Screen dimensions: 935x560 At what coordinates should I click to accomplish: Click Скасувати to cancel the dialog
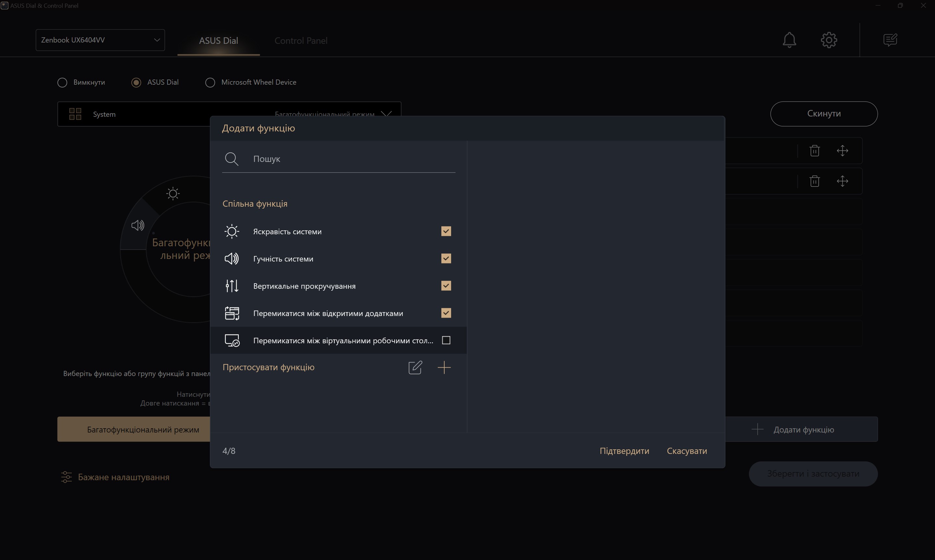[687, 451]
